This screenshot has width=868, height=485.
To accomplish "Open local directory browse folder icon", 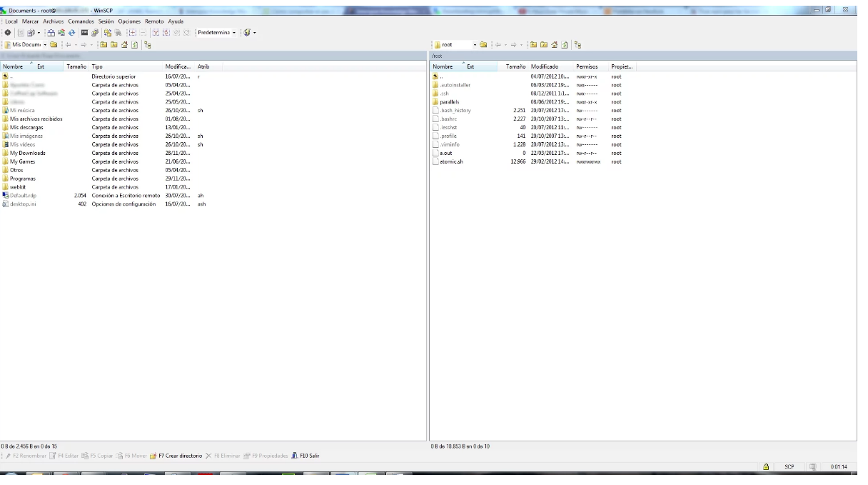I will (54, 45).
